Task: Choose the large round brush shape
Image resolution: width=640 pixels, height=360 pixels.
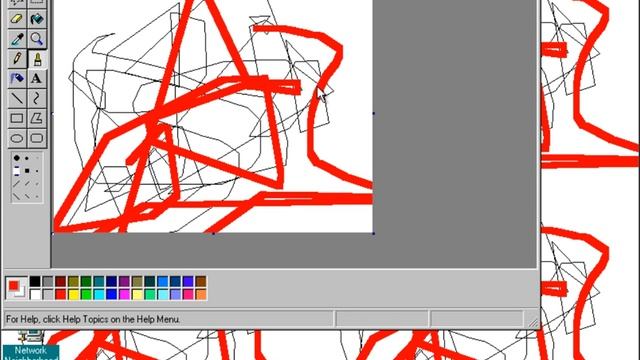Action: pyautogui.click(x=16, y=158)
